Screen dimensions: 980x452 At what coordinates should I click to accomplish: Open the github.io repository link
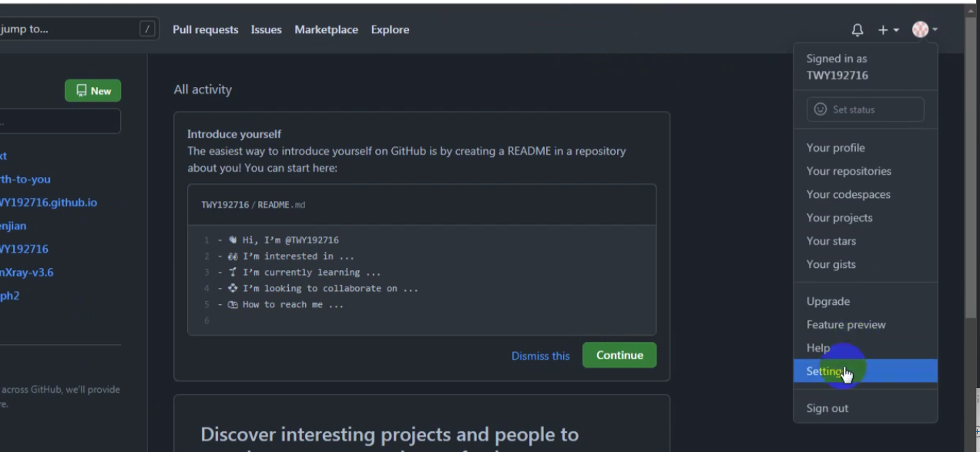pyautogui.click(x=48, y=203)
